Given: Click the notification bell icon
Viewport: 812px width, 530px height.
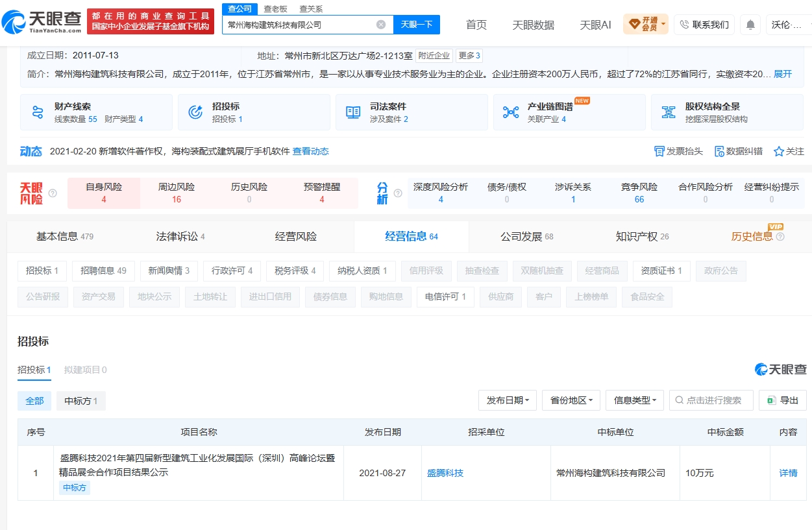Looking at the screenshot, I should click(750, 25).
